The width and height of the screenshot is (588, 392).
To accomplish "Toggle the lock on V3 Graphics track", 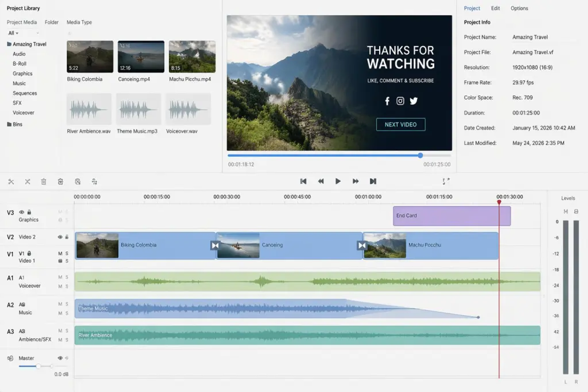I will pos(29,212).
